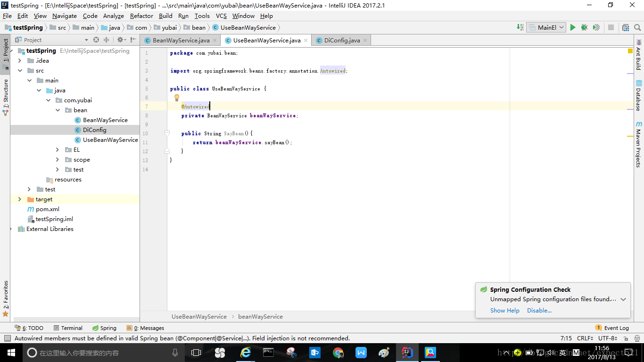Screen dimensions: 644x362
Task: Open the 6: TODO tool window
Action: (29, 328)
